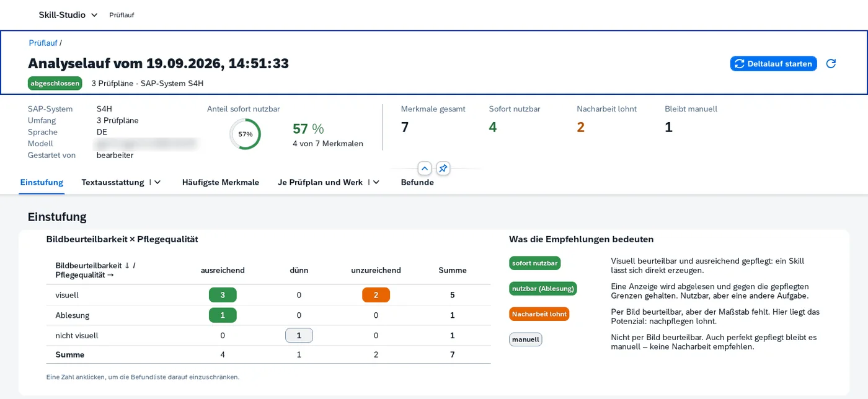This screenshot has width=868, height=399.
Task: Filter by green 3 in visuell row
Action: tap(223, 295)
